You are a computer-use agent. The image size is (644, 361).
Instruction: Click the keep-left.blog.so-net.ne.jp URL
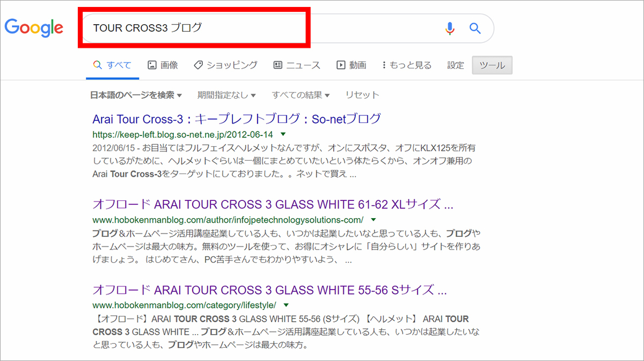182,134
